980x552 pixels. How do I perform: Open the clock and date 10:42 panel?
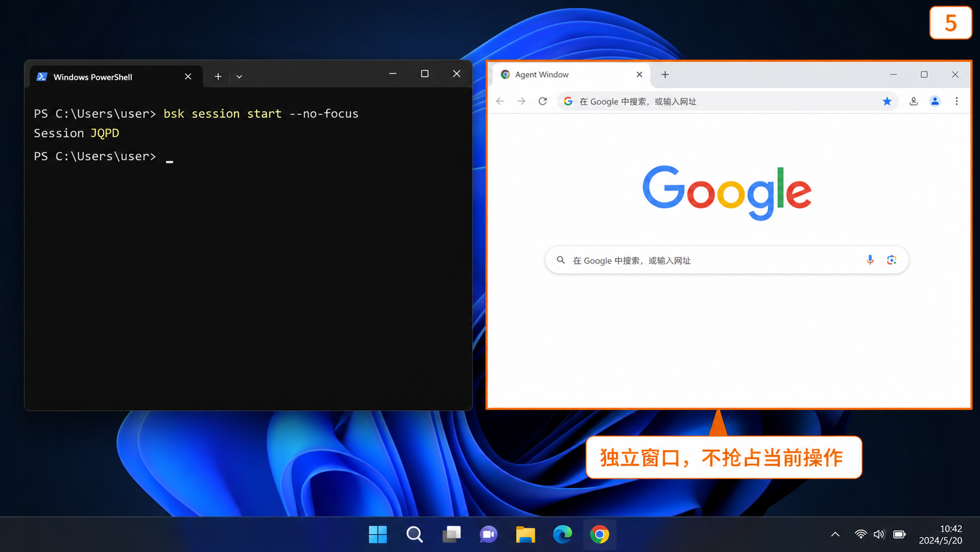[941, 534]
